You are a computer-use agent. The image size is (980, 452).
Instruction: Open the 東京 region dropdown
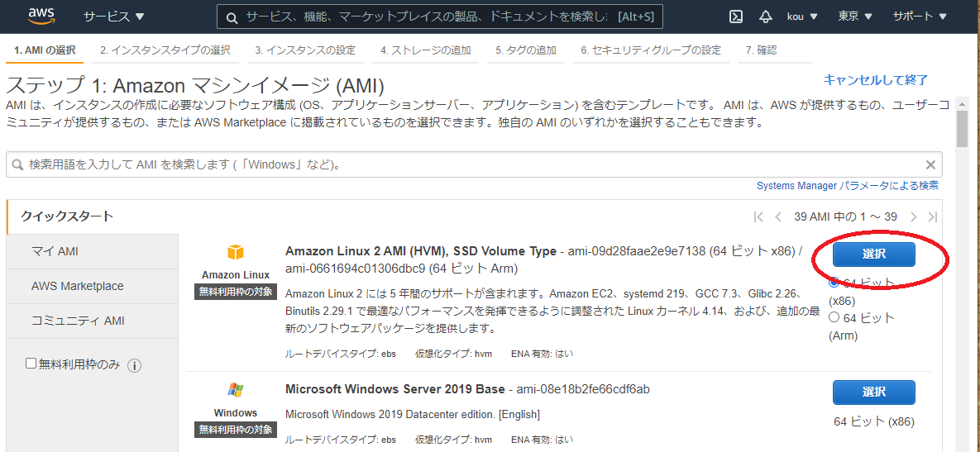[x=855, y=17]
